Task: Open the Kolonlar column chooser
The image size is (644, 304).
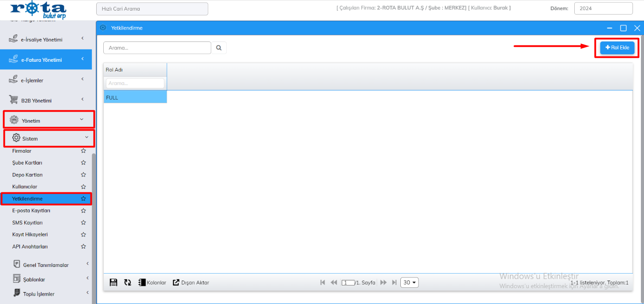Action: [152, 282]
